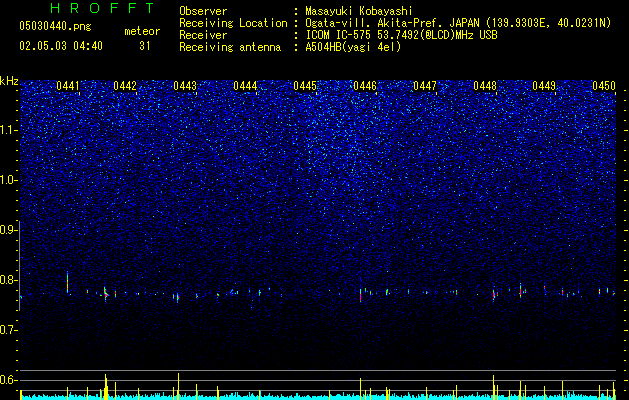The width and height of the screenshot is (629, 400).
Task: Click the 0441 time marker
Action: pyautogui.click(x=68, y=86)
